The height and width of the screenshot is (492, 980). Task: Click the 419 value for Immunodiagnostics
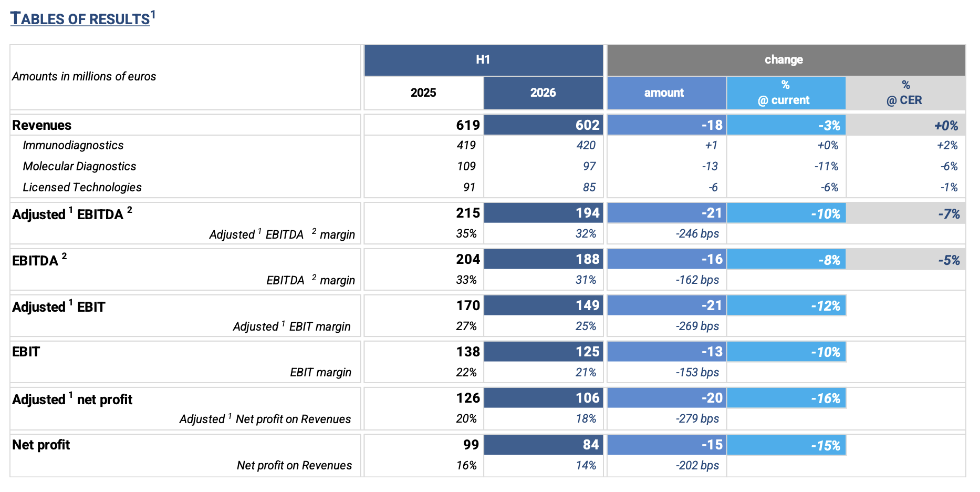click(466, 146)
